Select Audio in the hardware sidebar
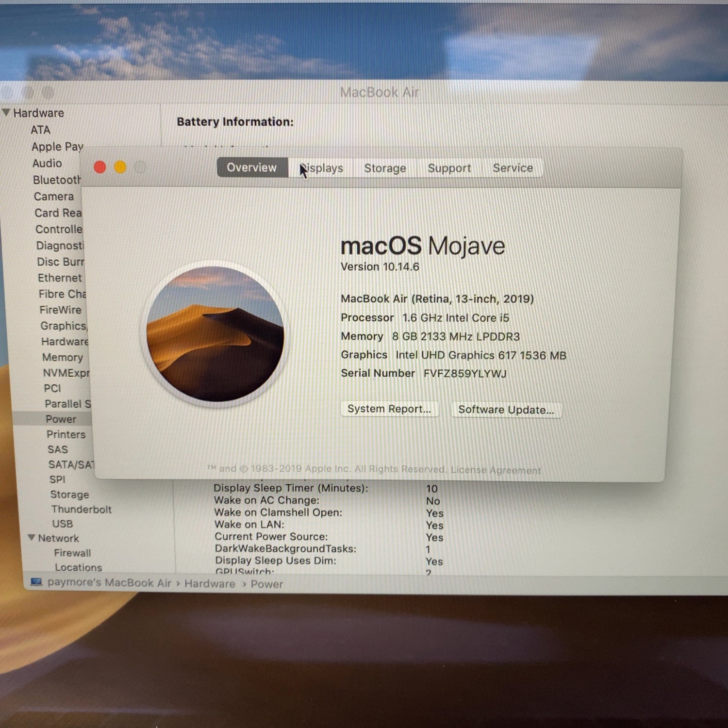Image resolution: width=728 pixels, height=728 pixels. click(x=47, y=163)
